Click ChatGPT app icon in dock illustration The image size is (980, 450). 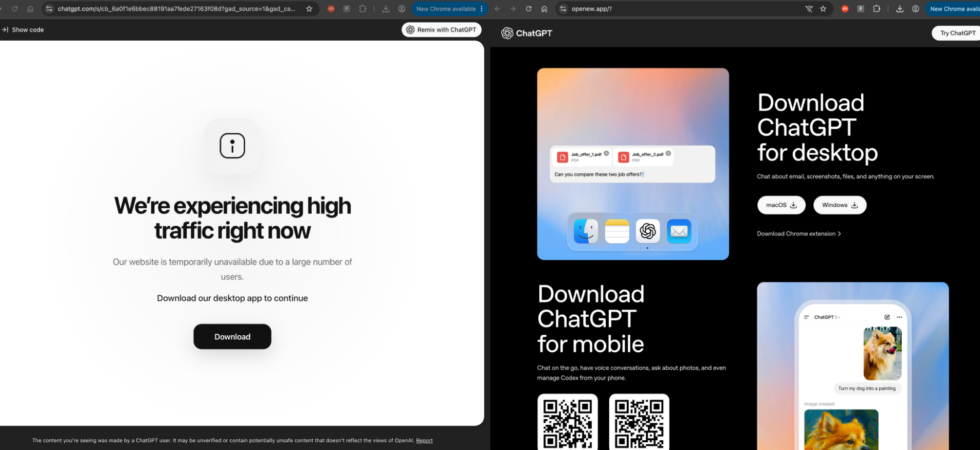(648, 231)
